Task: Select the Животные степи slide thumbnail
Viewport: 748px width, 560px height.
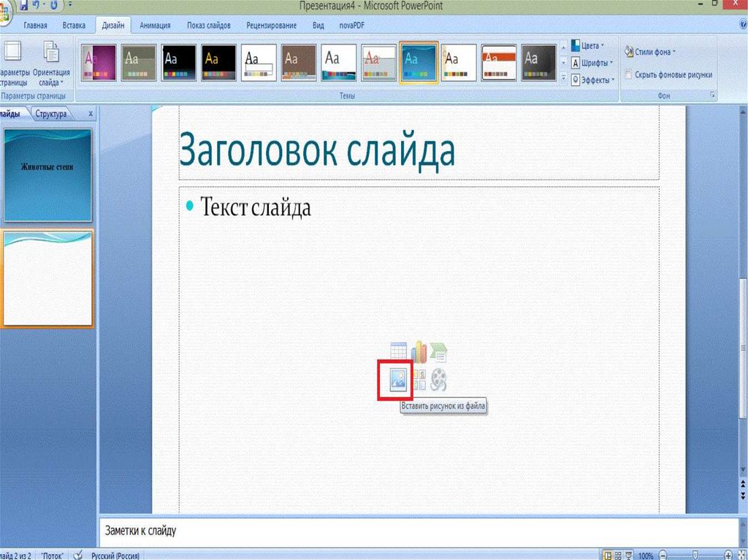Action: pyautogui.click(x=47, y=175)
